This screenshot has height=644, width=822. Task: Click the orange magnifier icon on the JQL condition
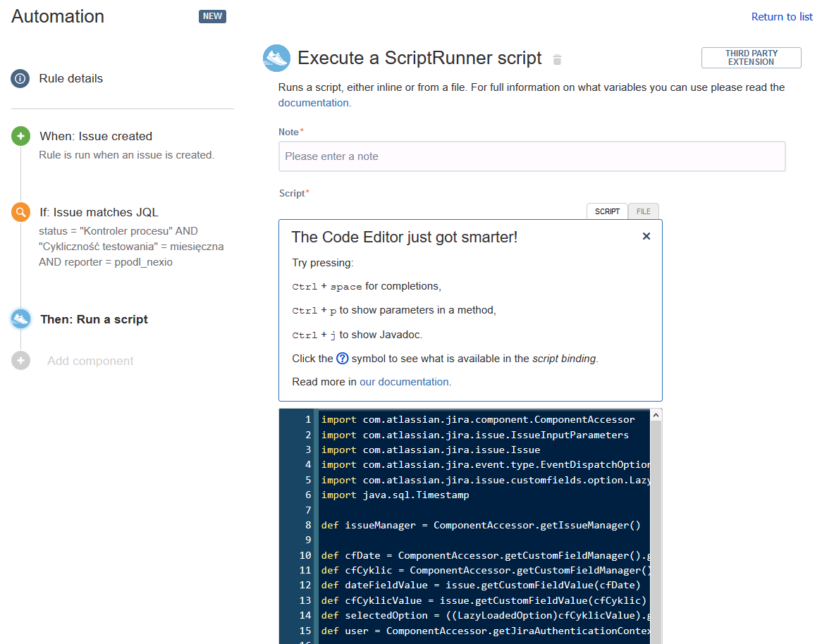(20, 211)
